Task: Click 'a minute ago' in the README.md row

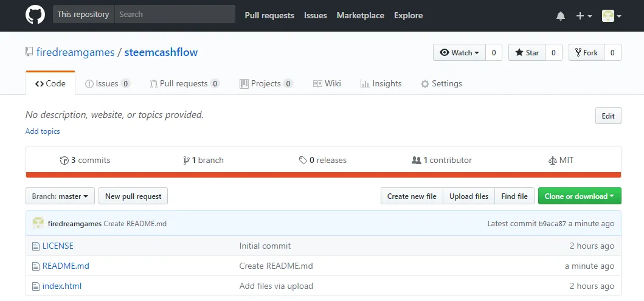Action: [589, 266]
